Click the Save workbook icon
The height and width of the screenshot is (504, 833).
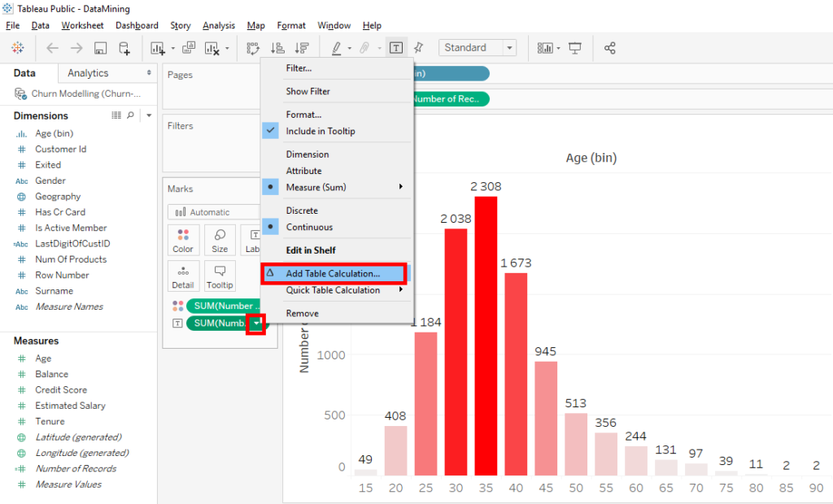tap(100, 48)
